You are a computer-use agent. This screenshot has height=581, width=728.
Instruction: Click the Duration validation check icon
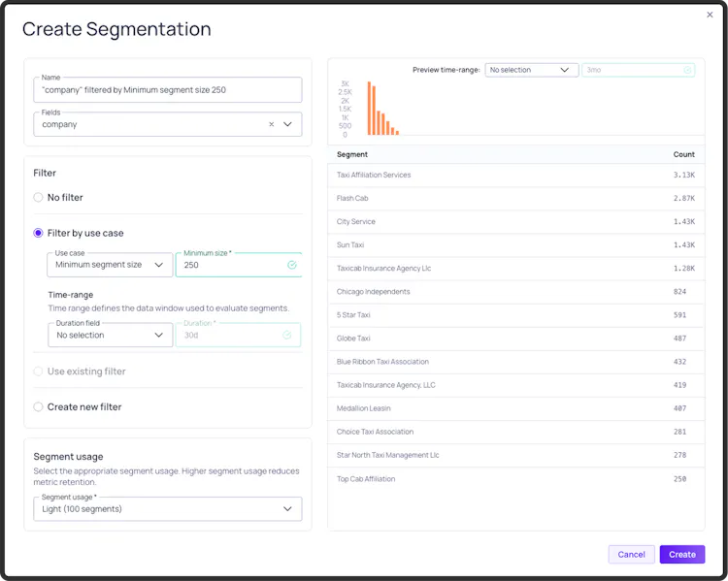[x=287, y=335]
